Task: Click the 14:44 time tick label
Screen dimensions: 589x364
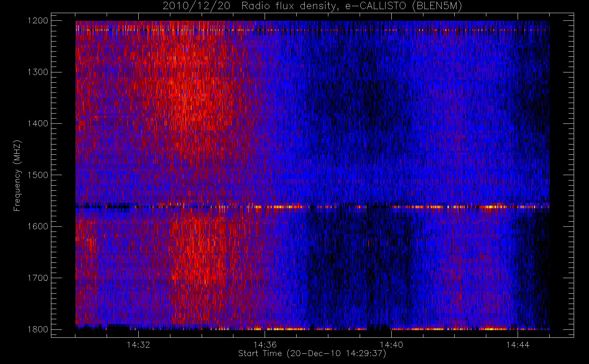Action: click(x=518, y=345)
